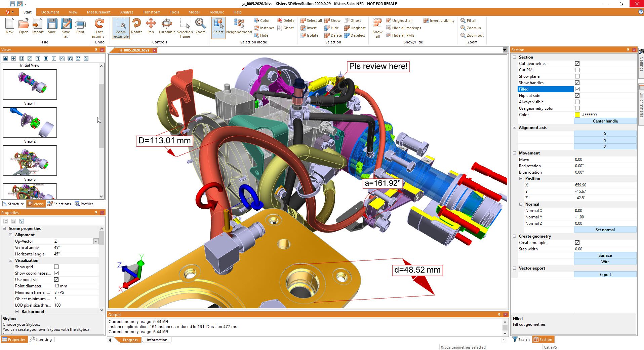Click the Set normal button
Viewport: 644px width, 350px height.
pos(605,230)
